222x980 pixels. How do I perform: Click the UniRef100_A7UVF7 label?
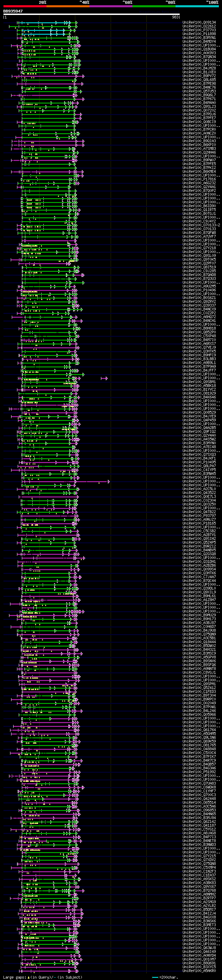point(199,237)
